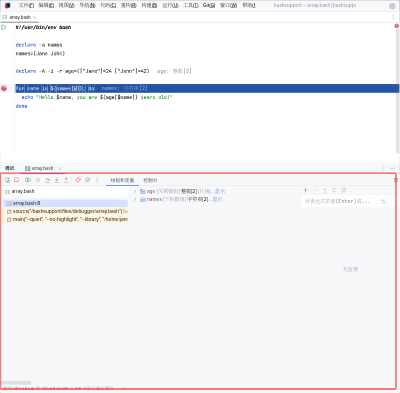Click the evaluate expression input field
Viewport: 400px width, 393px height.
coord(340,201)
